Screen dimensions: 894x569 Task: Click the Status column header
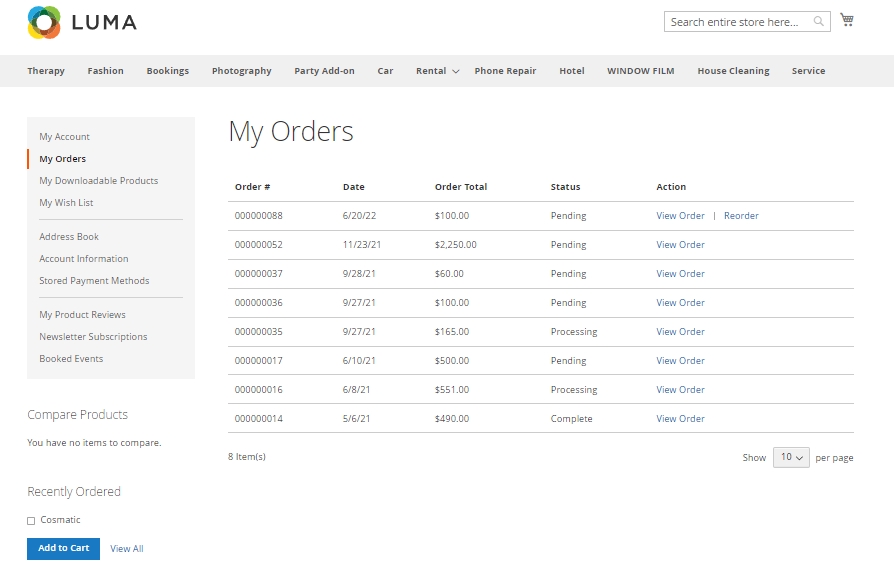click(x=566, y=187)
